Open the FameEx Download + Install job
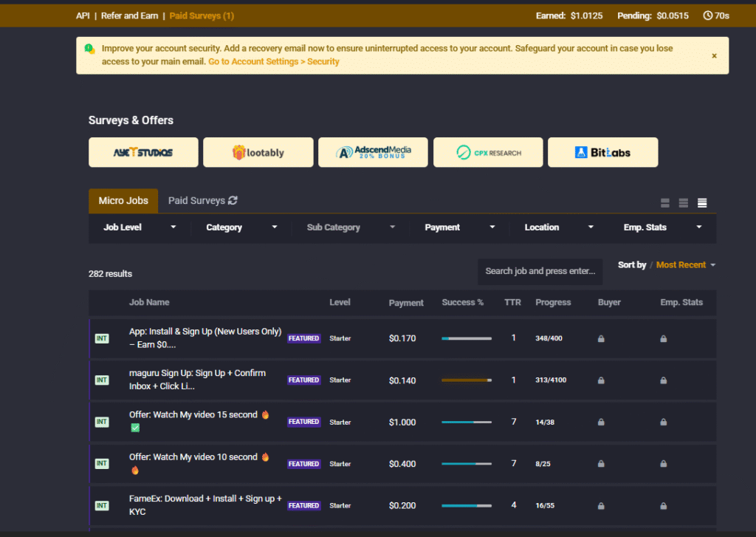 (x=205, y=505)
